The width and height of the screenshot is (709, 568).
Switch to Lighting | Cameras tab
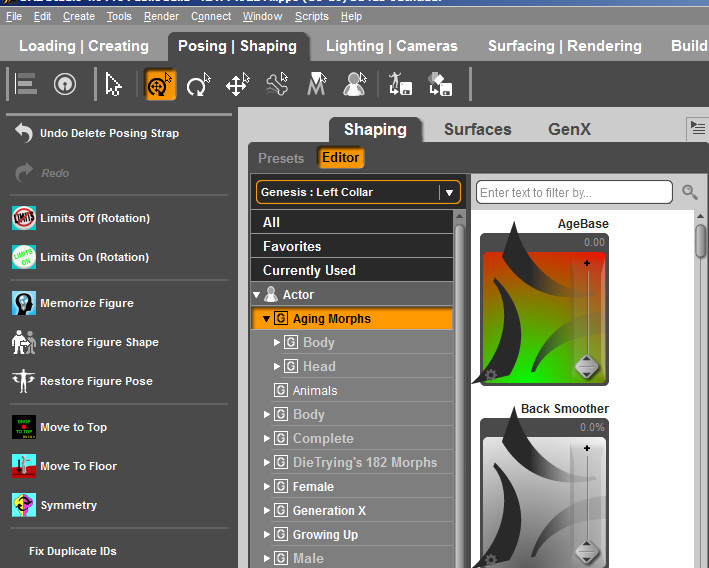click(x=392, y=46)
